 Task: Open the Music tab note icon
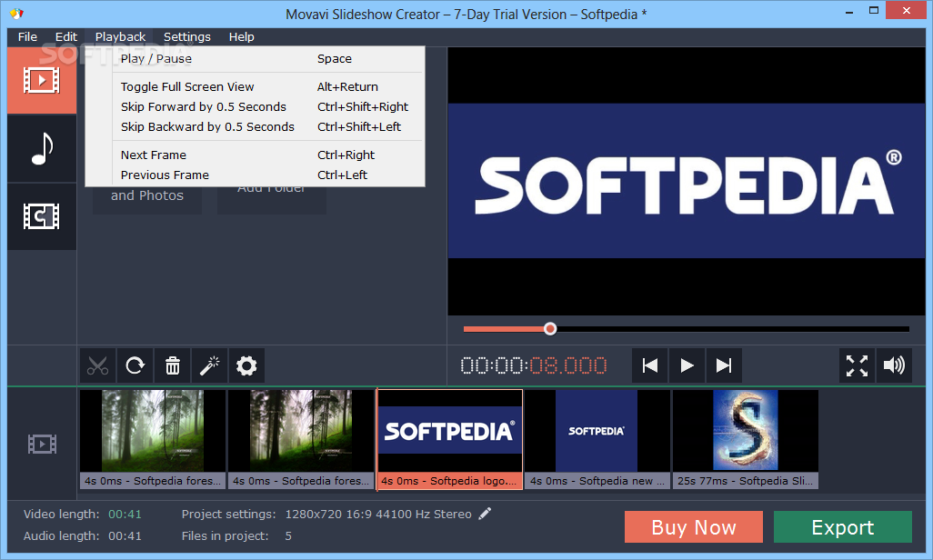click(x=42, y=148)
